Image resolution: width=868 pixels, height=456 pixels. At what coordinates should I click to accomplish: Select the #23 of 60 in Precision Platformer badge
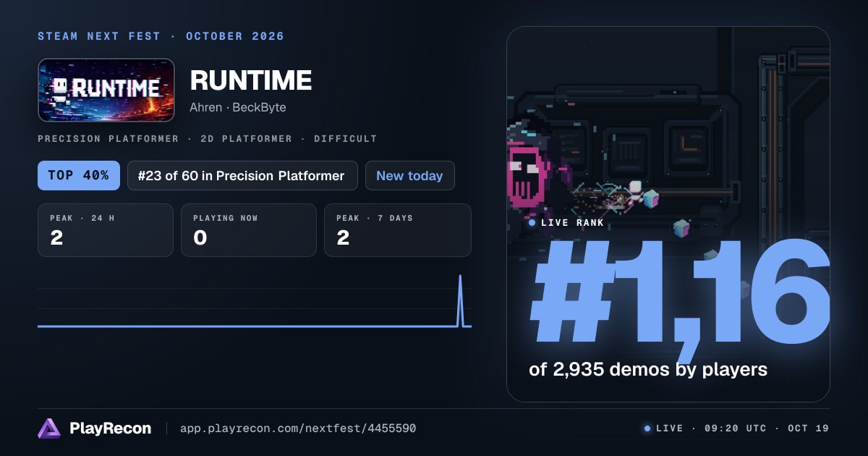point(242,176)
